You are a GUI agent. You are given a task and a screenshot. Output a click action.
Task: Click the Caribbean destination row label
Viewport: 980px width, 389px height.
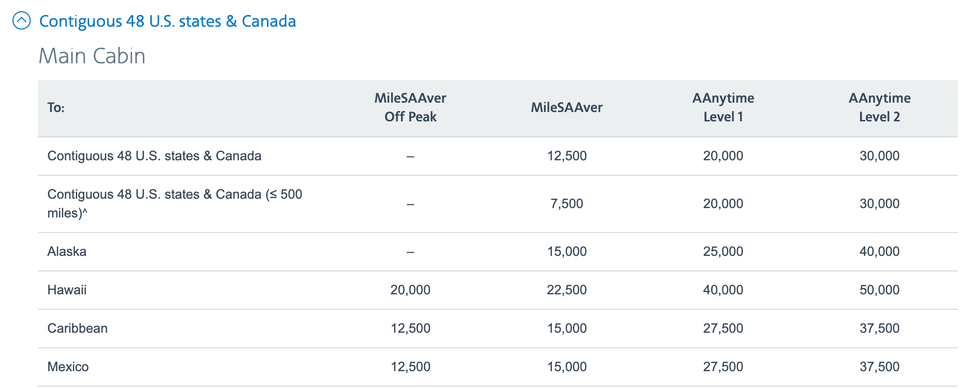pos(77,328)
